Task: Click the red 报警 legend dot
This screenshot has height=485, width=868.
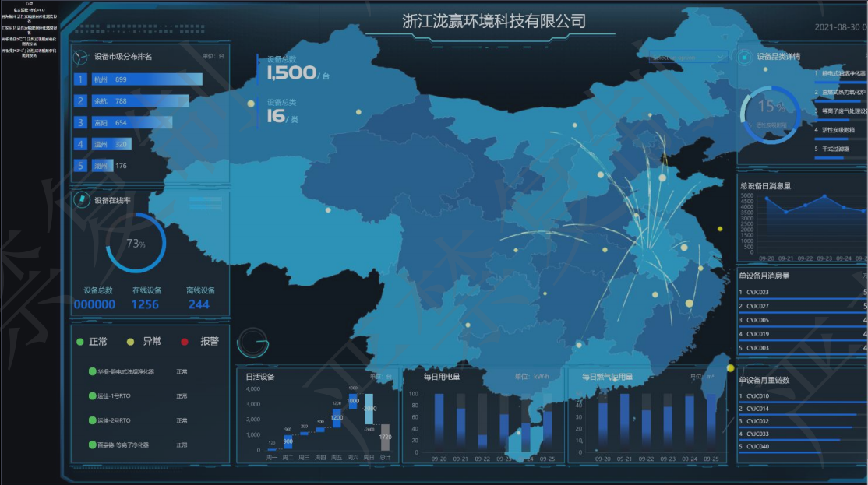Action: [185, 342]
